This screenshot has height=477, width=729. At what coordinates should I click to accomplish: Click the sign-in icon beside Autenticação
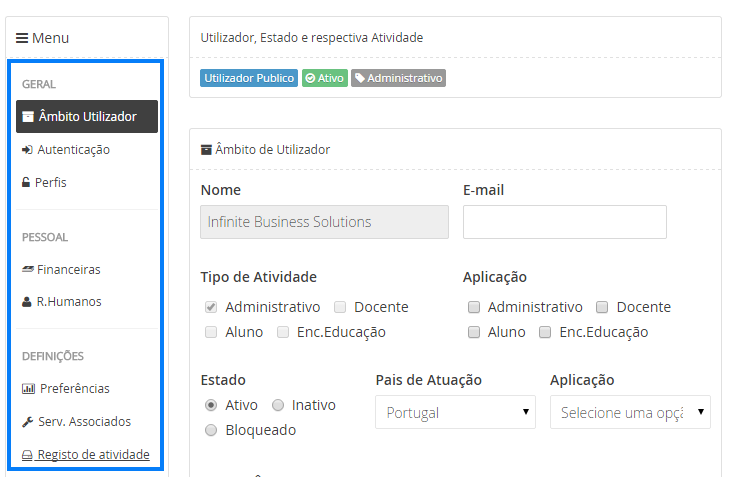point(27,150)
